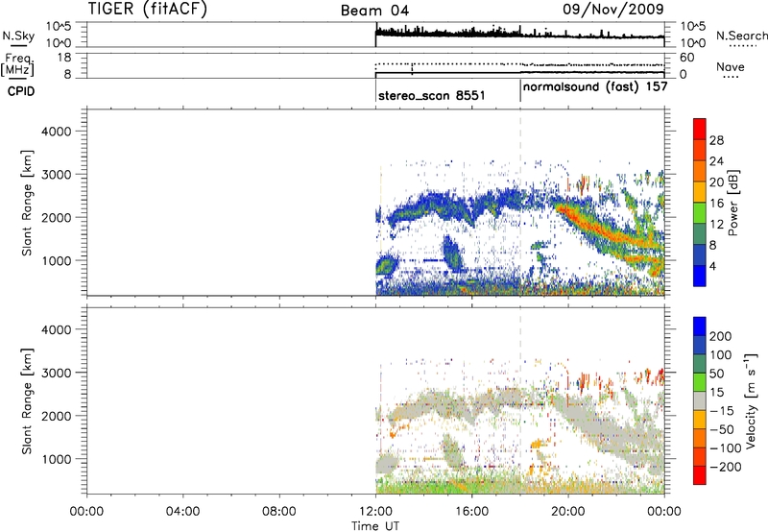Click '3000' on the velocity panel axis
Viewport: 768px width, 532px height.
[x=57, y=373]
